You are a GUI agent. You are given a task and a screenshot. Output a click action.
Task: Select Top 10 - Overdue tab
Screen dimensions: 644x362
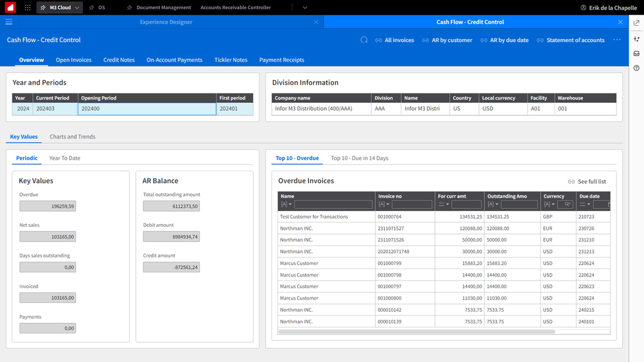coord(297,158)
